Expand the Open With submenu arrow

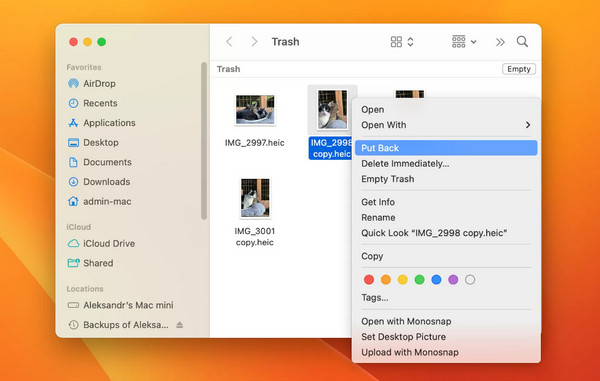pos(528,125)
